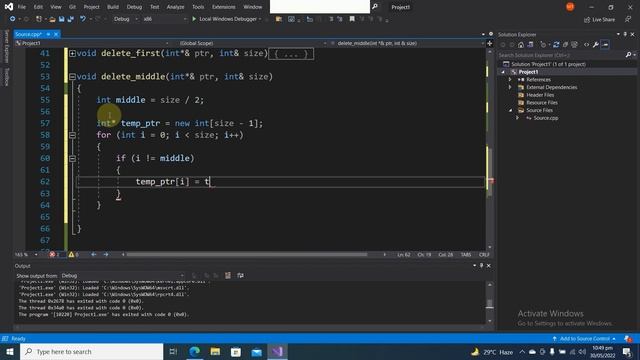Click Clear All icon in Output panel
The height and width of the screenshot is (360, 640).
(x=228, y=276)
